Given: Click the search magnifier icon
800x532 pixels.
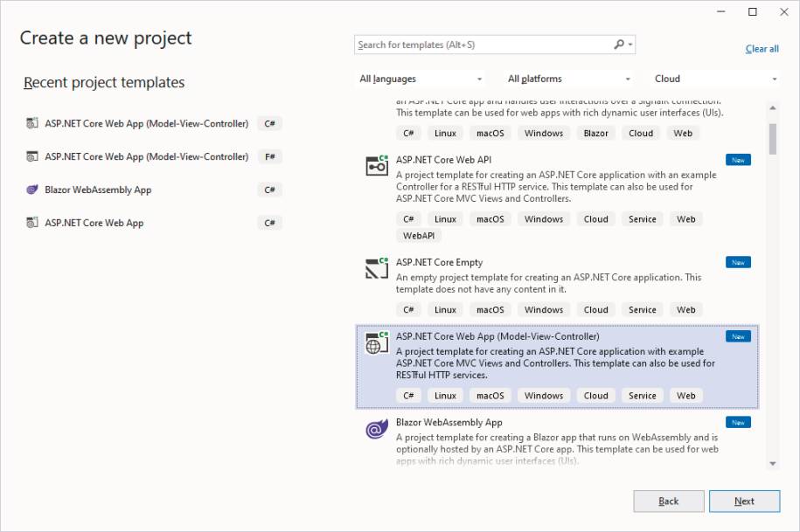Looking at the screenshot, I should tap(619, 45).
